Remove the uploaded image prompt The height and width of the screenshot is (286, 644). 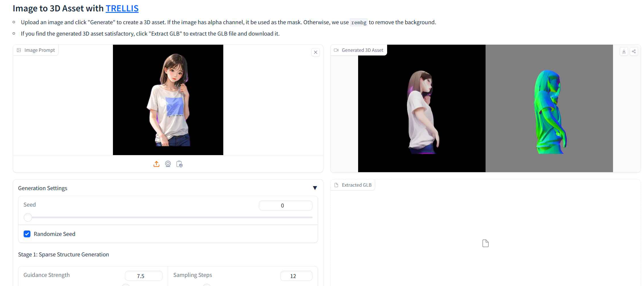point(315,52)
